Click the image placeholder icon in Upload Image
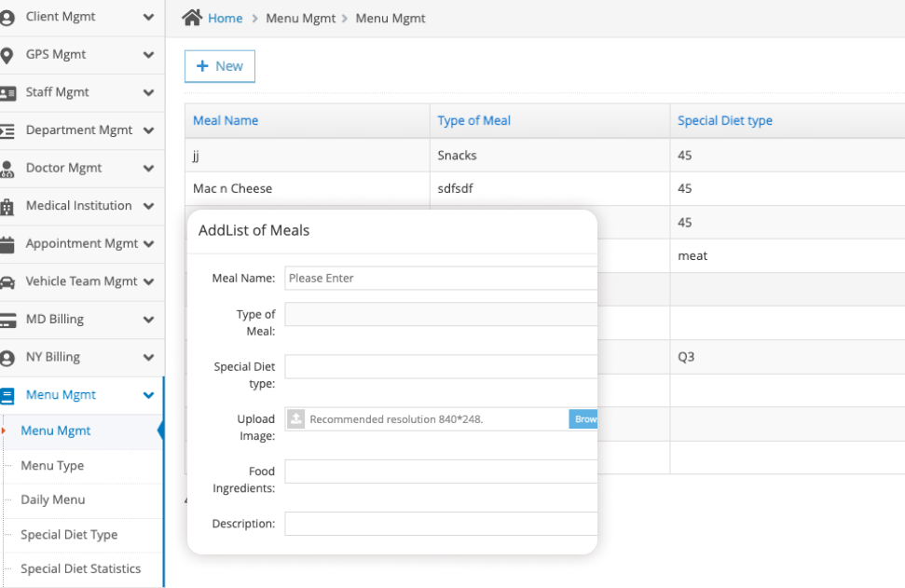 coord(296,419)
